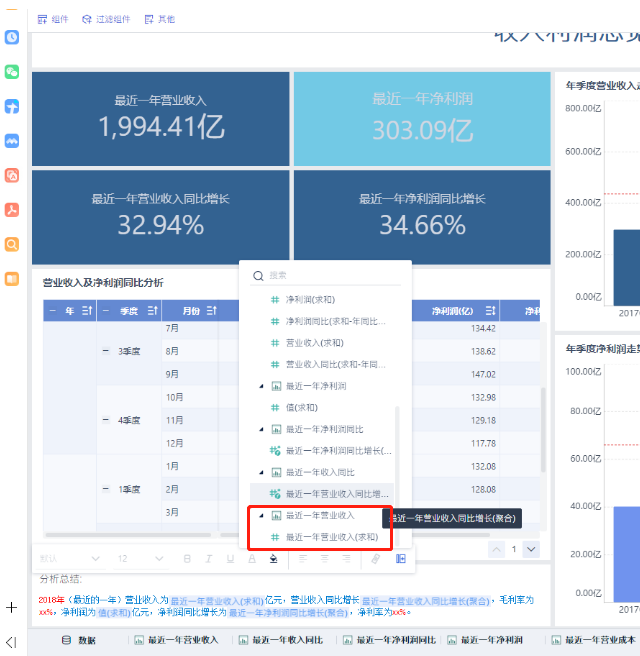Switch to 最近一年净利润 bottom tab
The width and height of the screenshot is (640, 656).
click(x=485, y=640)
